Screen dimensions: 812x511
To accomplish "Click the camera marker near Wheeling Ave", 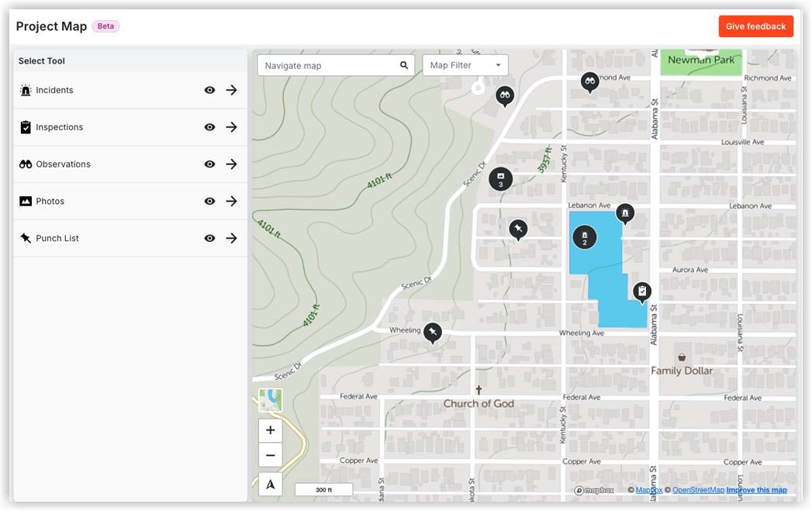I will 432,332.
